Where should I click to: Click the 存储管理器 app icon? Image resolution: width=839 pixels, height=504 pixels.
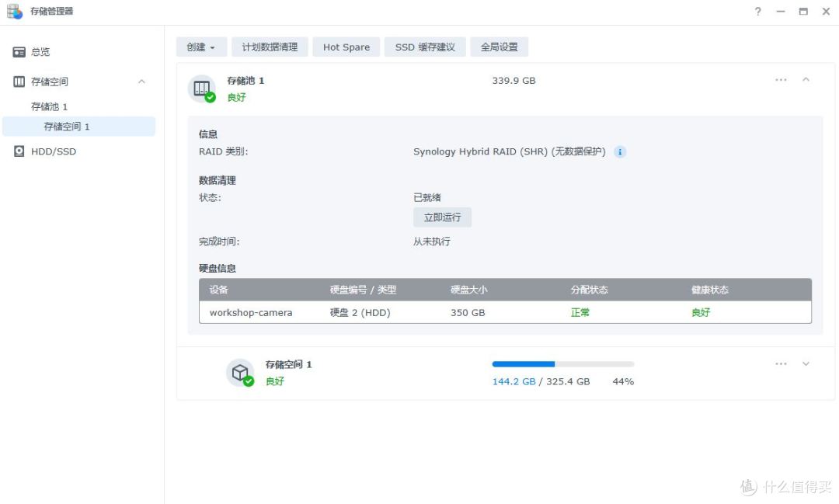pos(15,11)
